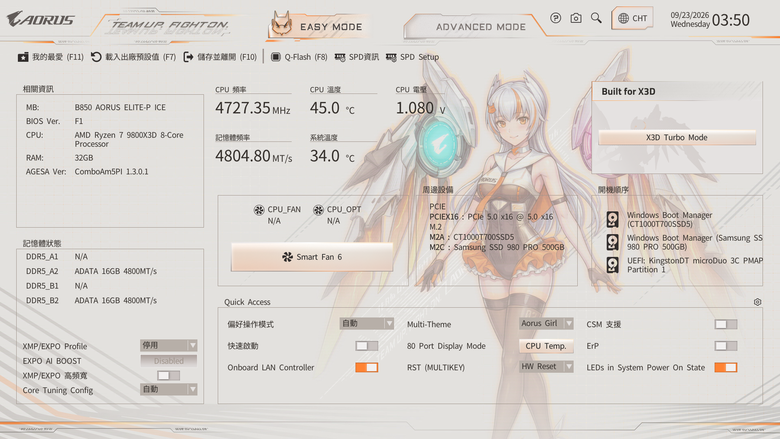780x439 pixels.
Task: Open RST (MULTIKEY) HW Reset dropdown
Action: (x=546, y=367)
